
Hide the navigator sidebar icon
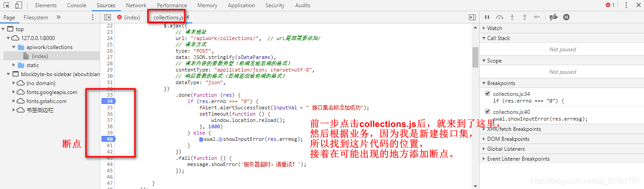tap(107, 18)
